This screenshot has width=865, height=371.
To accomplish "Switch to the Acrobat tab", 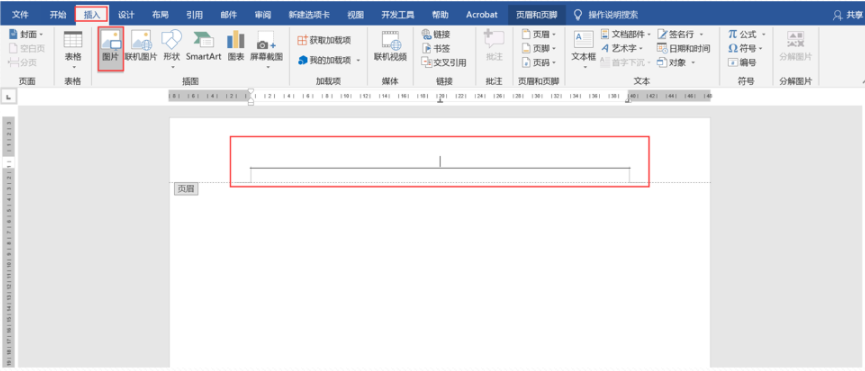I will pyautogui.click(x=482, y=15).
